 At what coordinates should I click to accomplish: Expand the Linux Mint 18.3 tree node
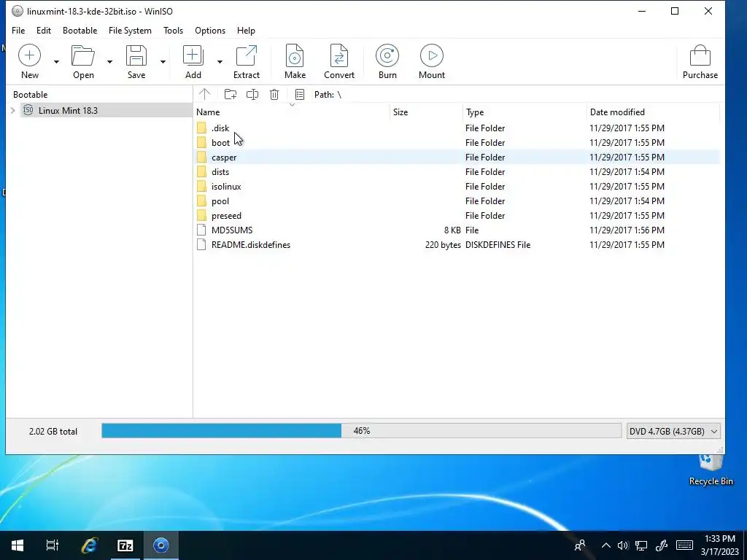(13, 111)
